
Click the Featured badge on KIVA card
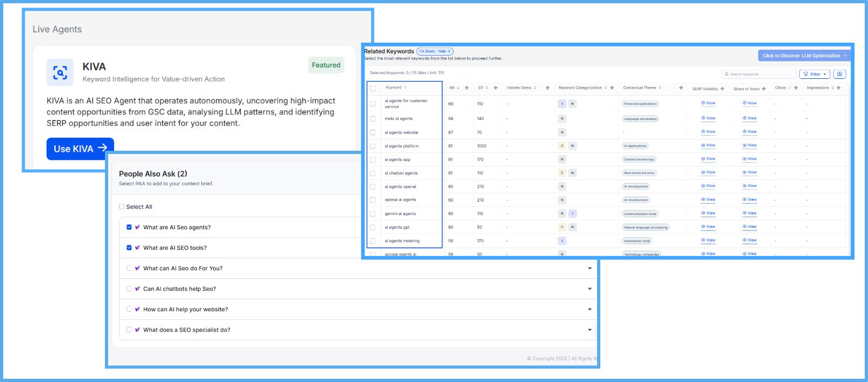point(326,65)
